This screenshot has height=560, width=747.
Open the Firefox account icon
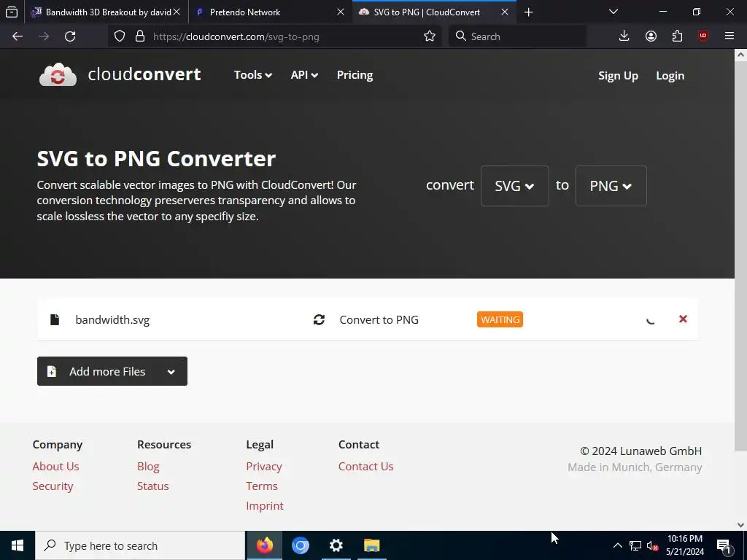[x=651, y=36]
